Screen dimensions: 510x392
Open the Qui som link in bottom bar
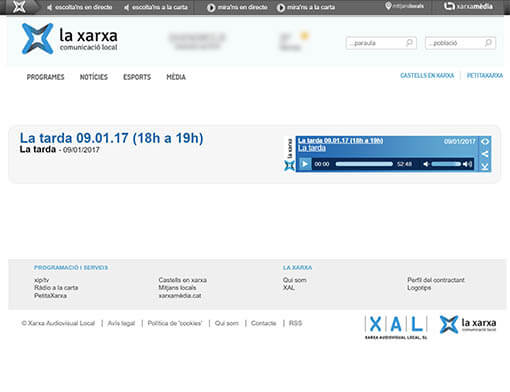tap(227, 323)
